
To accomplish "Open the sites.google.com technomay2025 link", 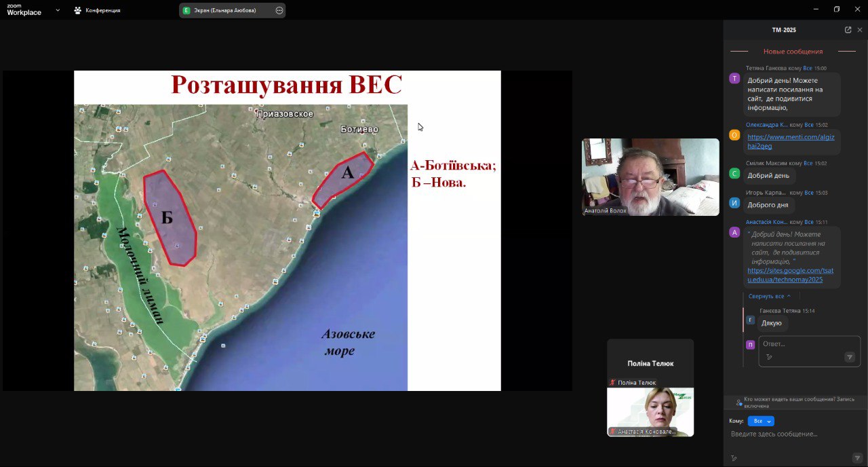I will [791, 275].
